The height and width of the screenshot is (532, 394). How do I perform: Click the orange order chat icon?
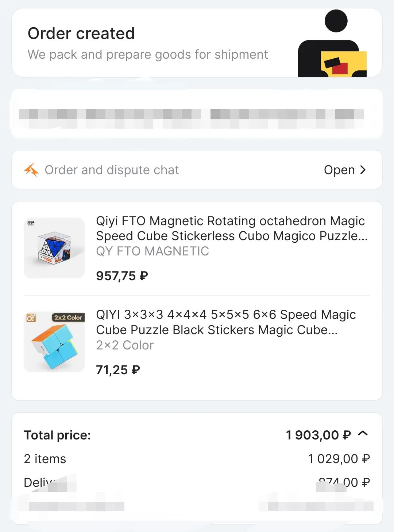click(31, 170)
